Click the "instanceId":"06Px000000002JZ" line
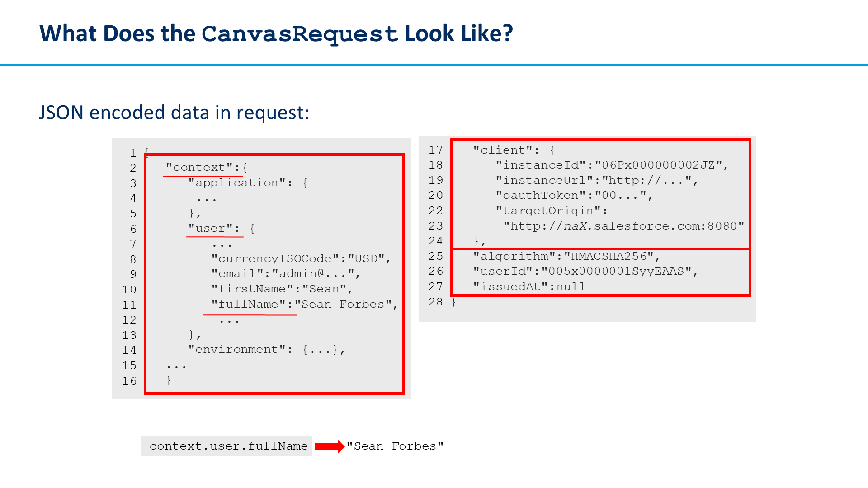This screenshot has height=488, width=868. (612, 165)
